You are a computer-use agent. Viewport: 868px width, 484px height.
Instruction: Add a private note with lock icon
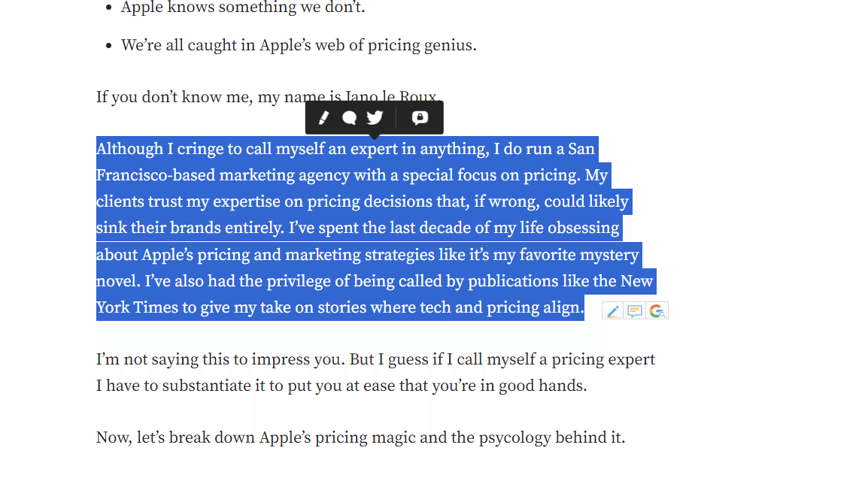pos(420,118)
